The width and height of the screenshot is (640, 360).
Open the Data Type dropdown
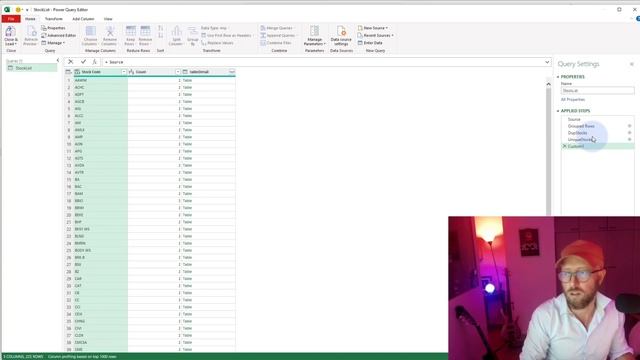pyautogui.click(x=214, y=28)
